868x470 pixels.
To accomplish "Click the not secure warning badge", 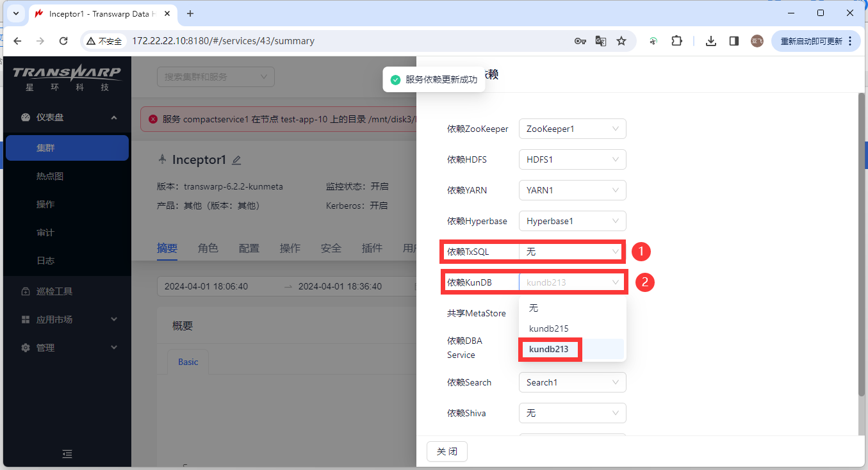I will 104,41.
